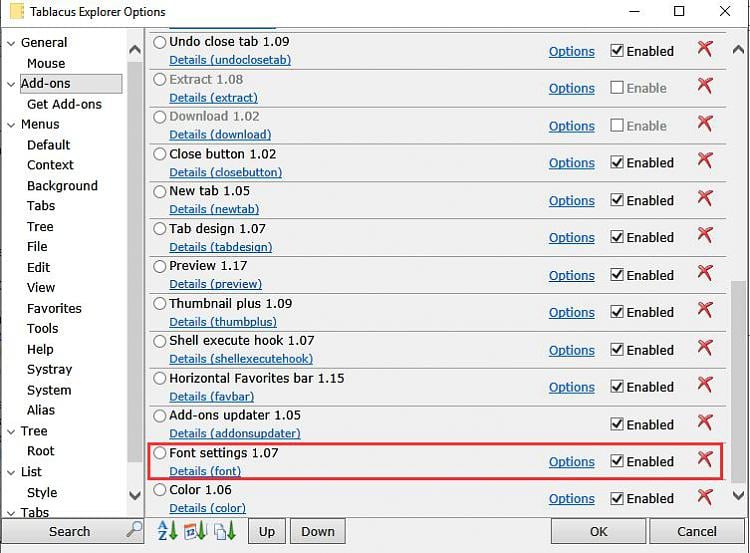Remove the Preview add-on (red X)
This screenshot has width=750, height=553.
coord(705,273)
